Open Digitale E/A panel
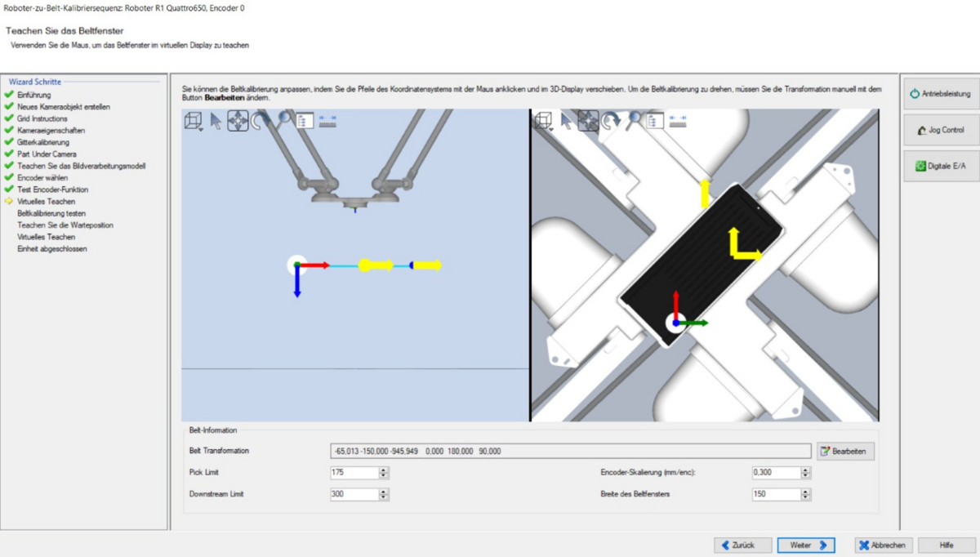 941,166
